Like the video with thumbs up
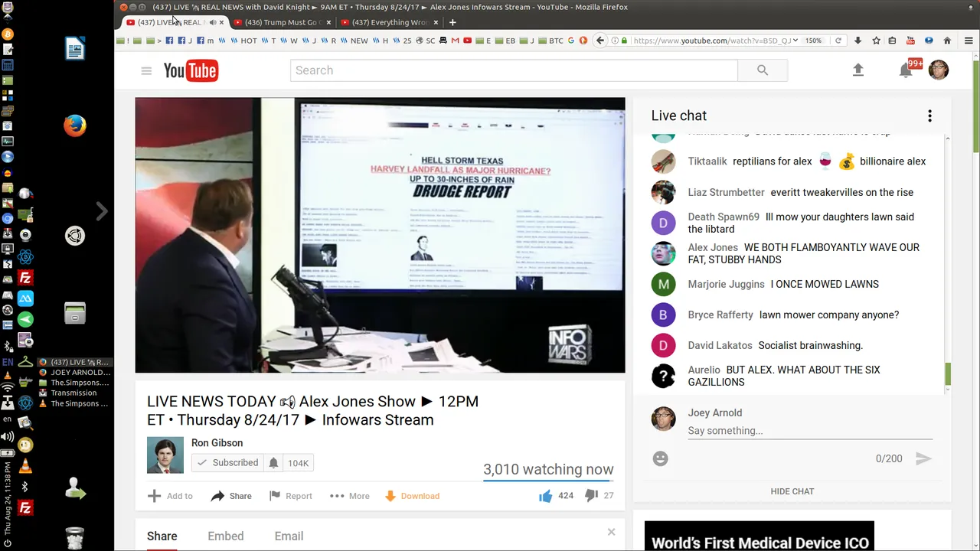 click(545, 496)
